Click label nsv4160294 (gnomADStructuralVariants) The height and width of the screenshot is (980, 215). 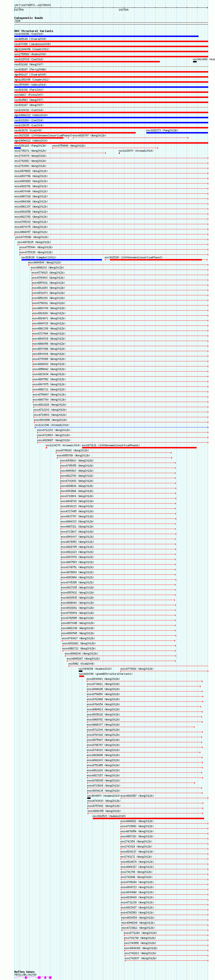106,674
